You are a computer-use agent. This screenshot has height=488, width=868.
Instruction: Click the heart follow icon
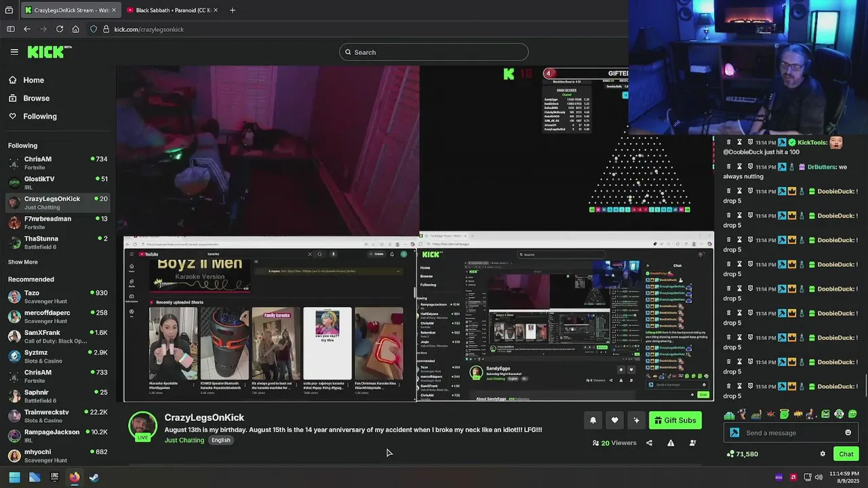pyautogui.click(x=614, y=420)
